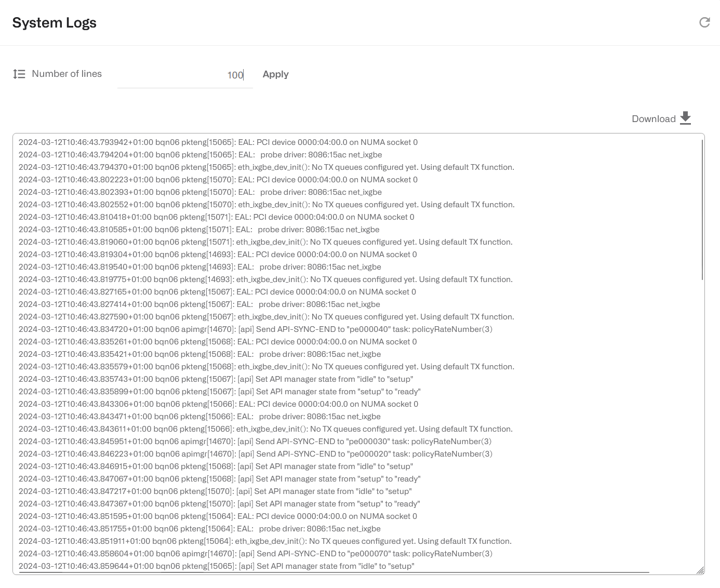
Task: Click the log line timestamped 10:46:43.843471
Action: coord(200,417)
